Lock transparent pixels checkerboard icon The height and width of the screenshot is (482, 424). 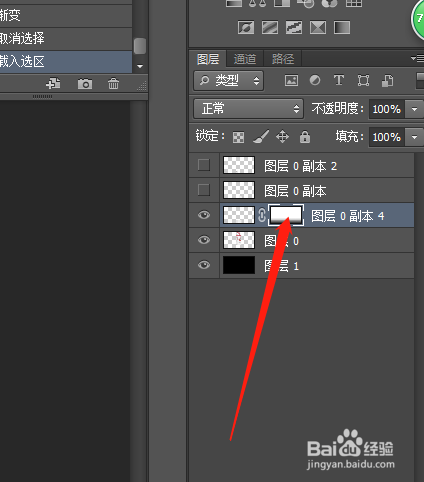coord(238,137)
